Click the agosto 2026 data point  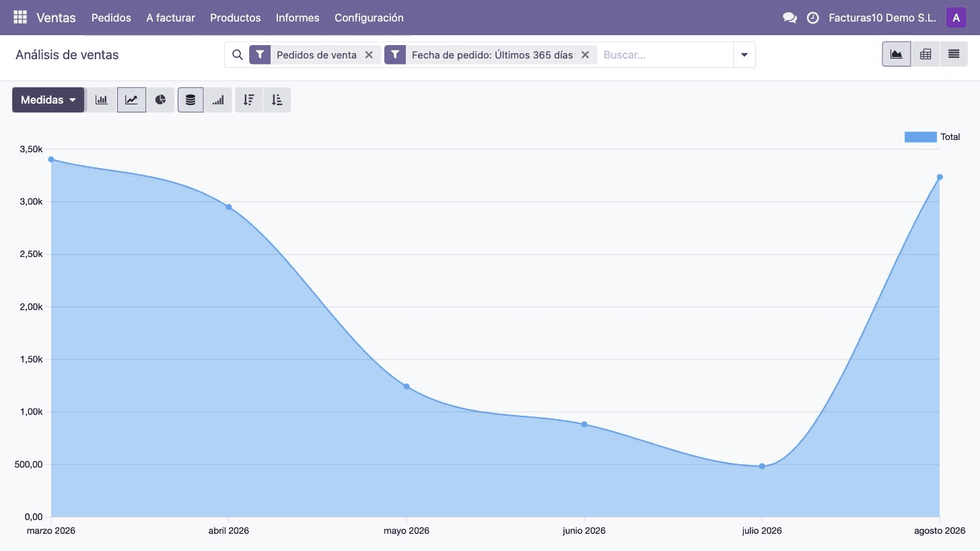pyautogui.click(x=940, y=178)
